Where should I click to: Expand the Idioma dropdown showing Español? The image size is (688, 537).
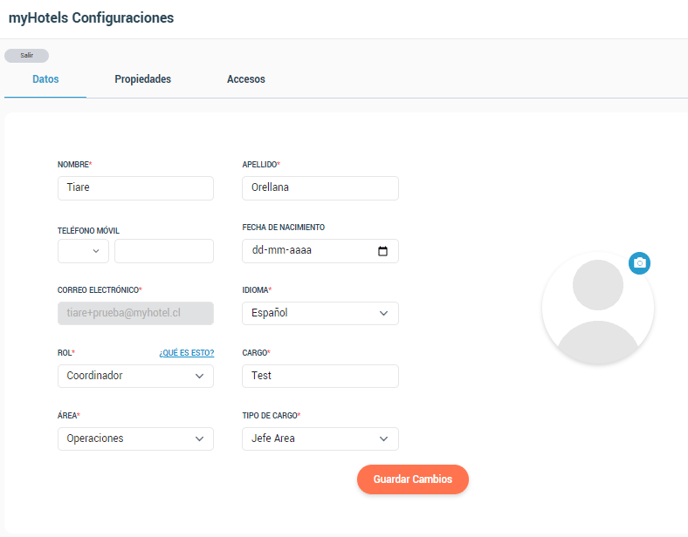(320, 313)
